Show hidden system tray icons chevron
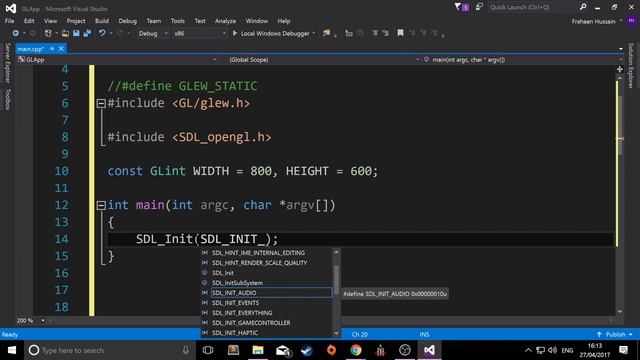 click(x=528, y=350)
